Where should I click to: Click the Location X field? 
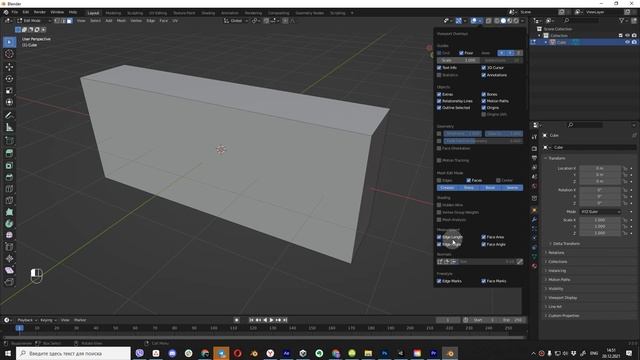[600, 168]
